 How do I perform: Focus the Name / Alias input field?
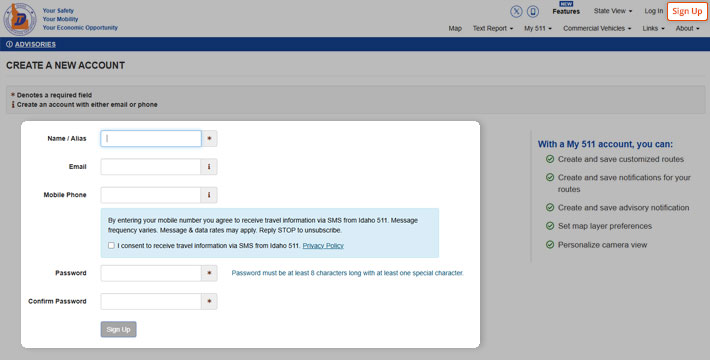point(151,139)
